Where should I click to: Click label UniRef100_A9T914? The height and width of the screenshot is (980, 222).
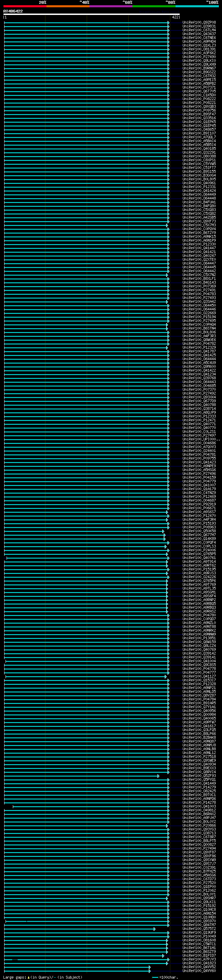coord(199,561)
